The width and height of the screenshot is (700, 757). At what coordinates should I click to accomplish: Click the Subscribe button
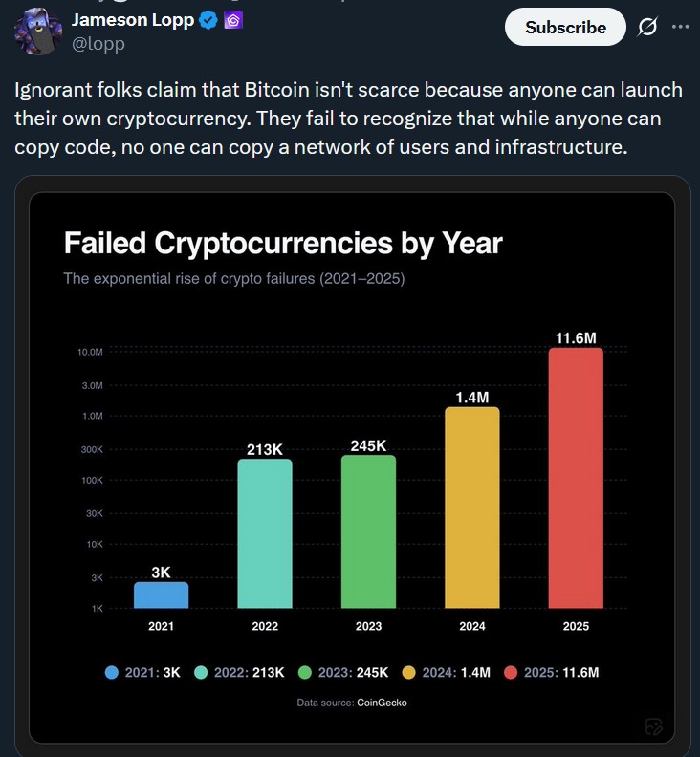coord(565,27)
